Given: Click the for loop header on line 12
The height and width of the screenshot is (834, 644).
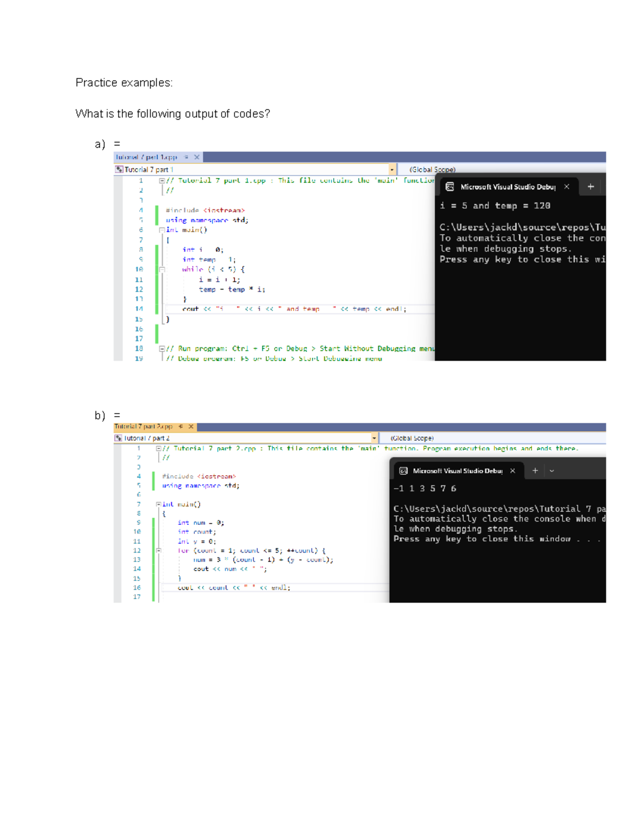Looking at the screenshot, I should 252,551.
